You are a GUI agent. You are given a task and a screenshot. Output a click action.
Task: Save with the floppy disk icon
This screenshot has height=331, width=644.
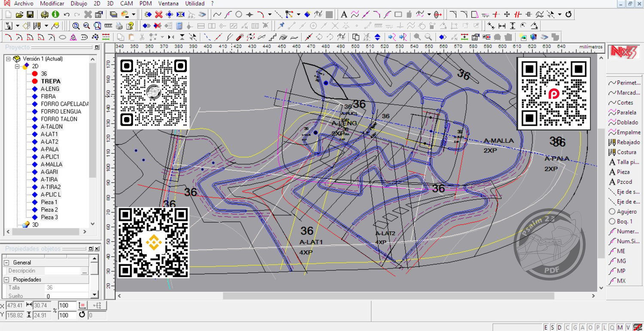30,14
